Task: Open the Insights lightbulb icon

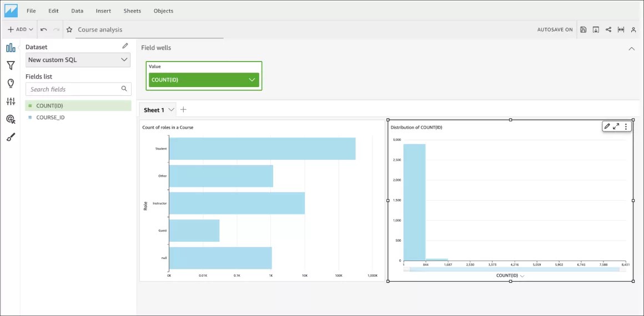Action: (x=11, y=83)
